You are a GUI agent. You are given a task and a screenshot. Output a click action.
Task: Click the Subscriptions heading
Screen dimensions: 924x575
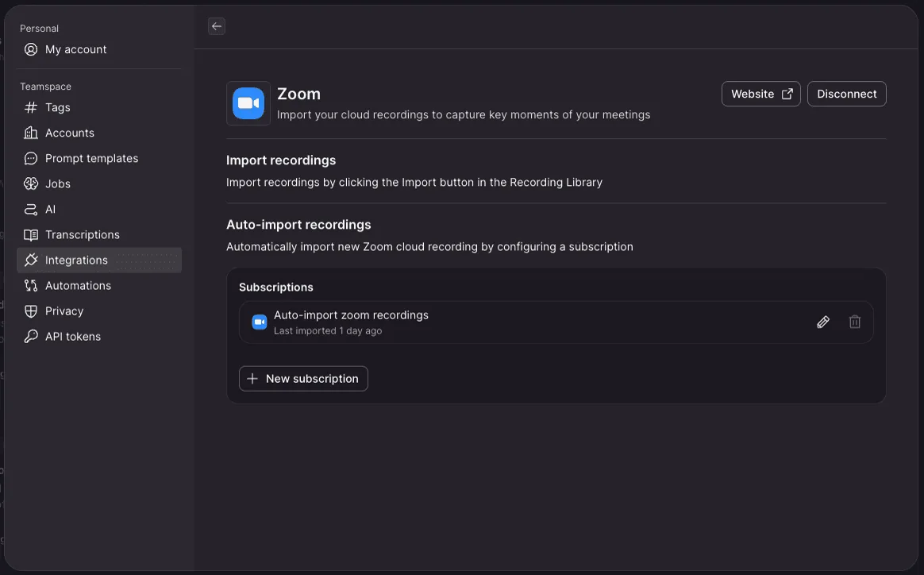[x=275, y=287]
